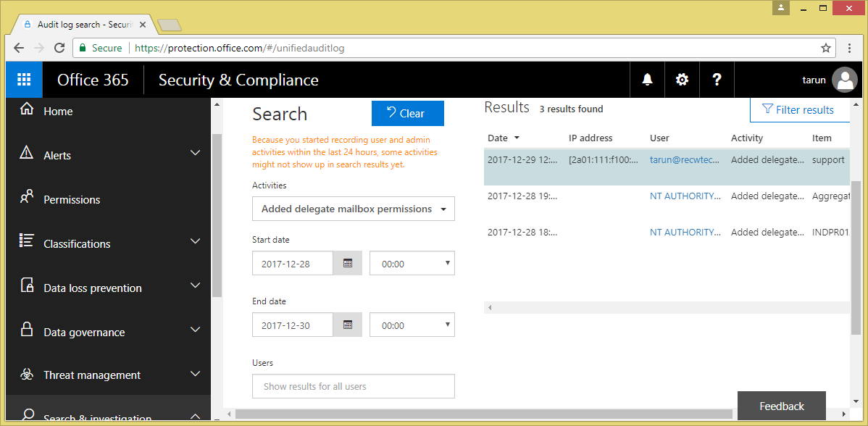The image size is (868, 426).
Task: Open the Office 365 app launcher grid
Action: [x=24, y=80]
